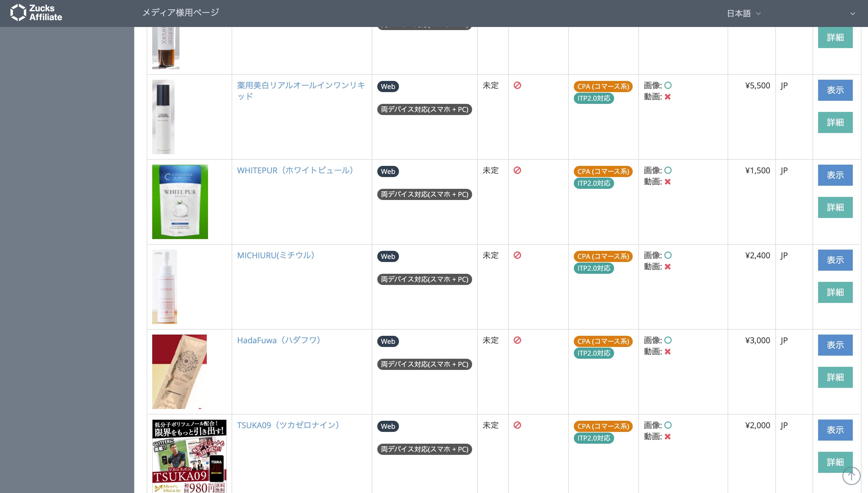
Task: Click the Zucks Affiliate logo
Action: coord(36,13)
